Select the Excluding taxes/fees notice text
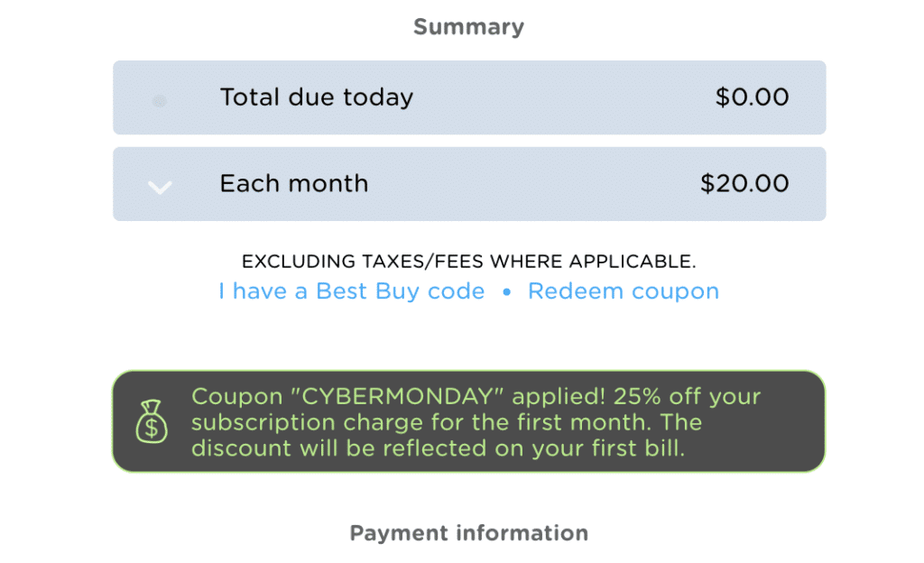924x563 pixels. click(x=469, y=262)
